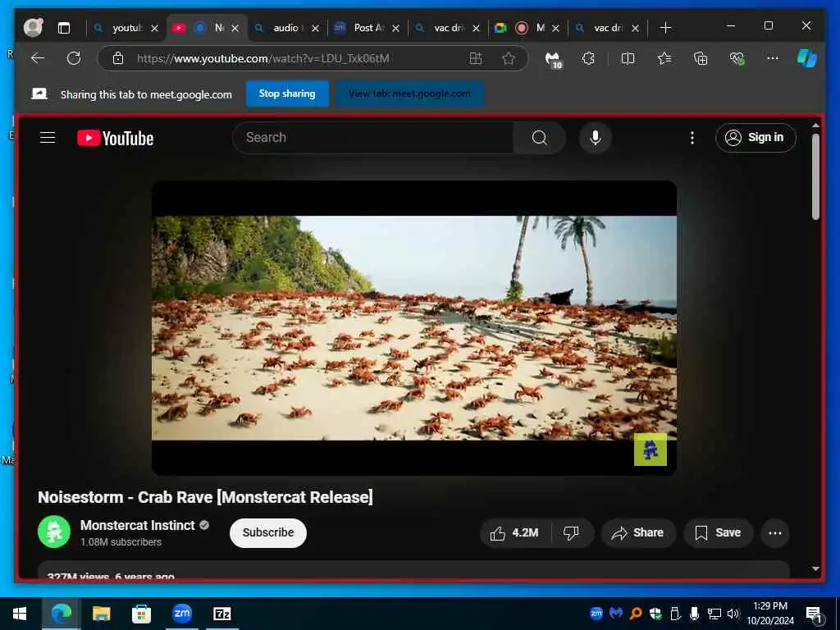
Task: Open a new browser tab
Action: [x=665, y=28]
